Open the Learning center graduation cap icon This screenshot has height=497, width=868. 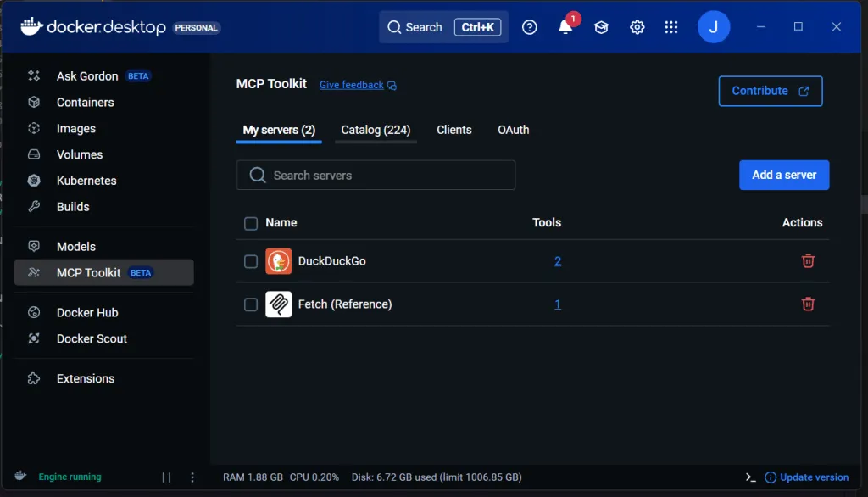tap(601, 26)
